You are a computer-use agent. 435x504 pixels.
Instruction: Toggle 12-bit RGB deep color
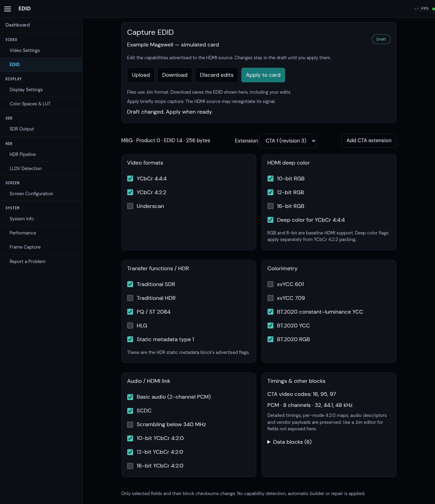270,192
